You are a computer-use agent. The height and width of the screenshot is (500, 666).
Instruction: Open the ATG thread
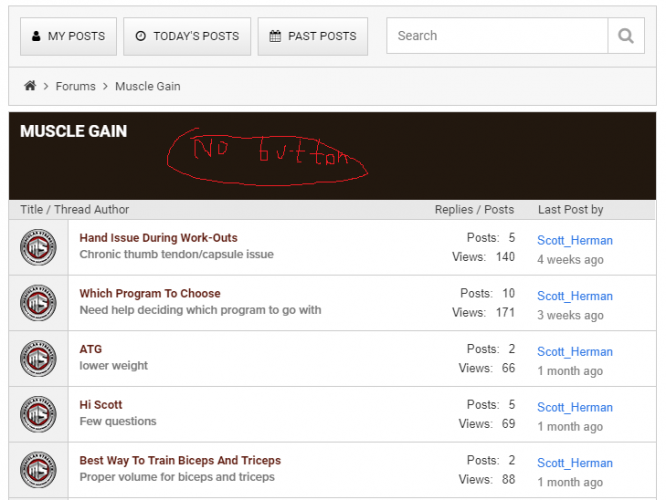point(90,349)
